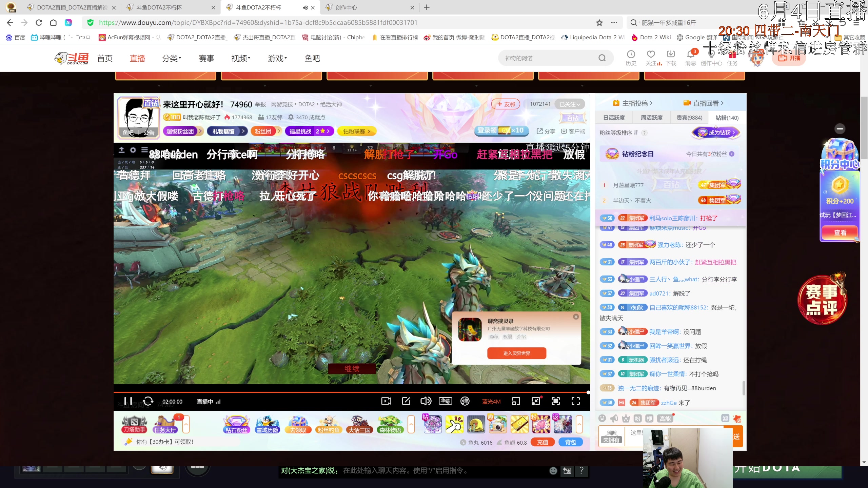Open the 森林物语 game icon
The image size is (868, 488).
(390, 425)
